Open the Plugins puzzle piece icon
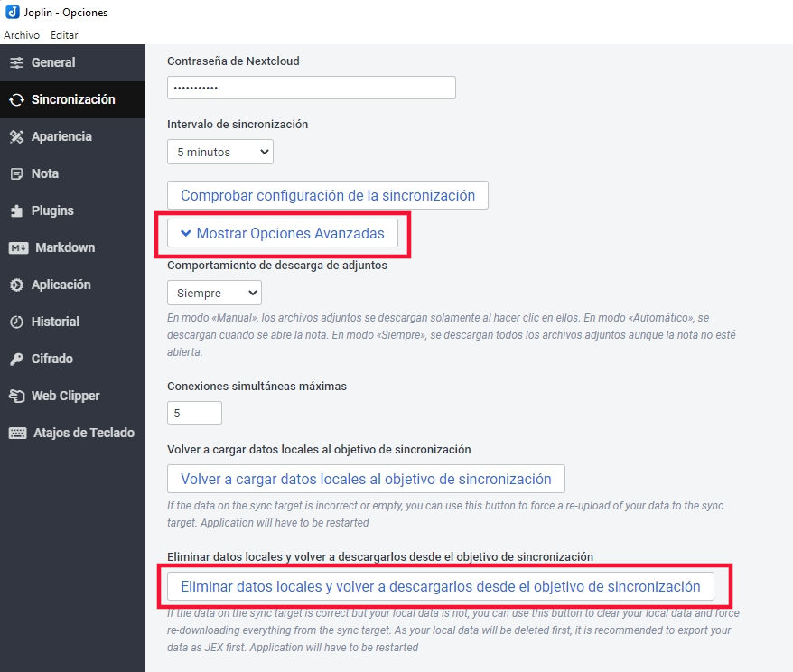The width and height of the screenshot is (793, 672). [x=16, y=210]
